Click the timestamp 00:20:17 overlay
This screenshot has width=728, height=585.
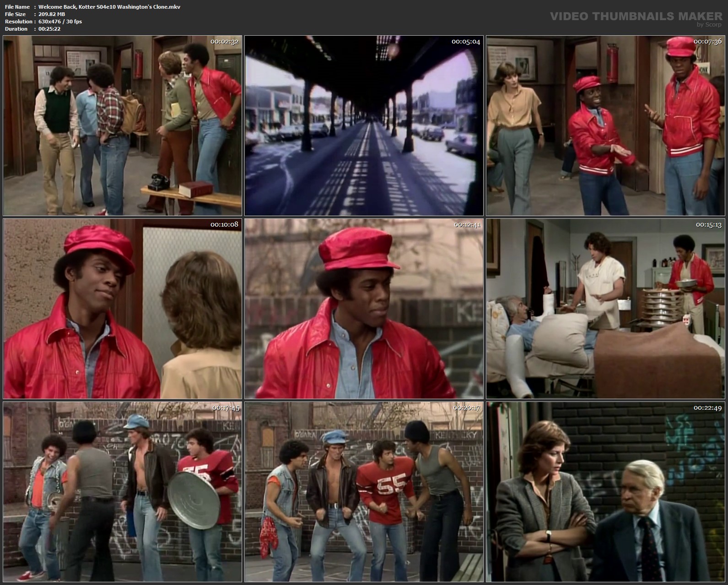pyautogui.click(x=467, y=407)
